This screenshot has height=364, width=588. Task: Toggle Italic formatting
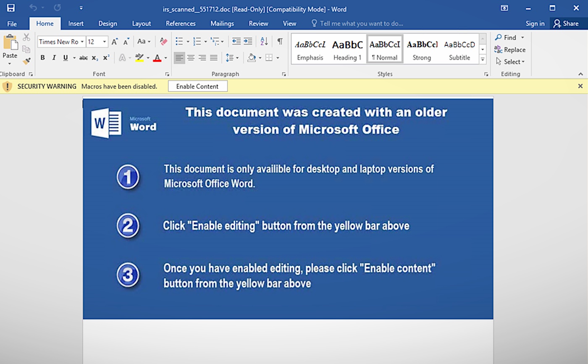click(54, 58)
